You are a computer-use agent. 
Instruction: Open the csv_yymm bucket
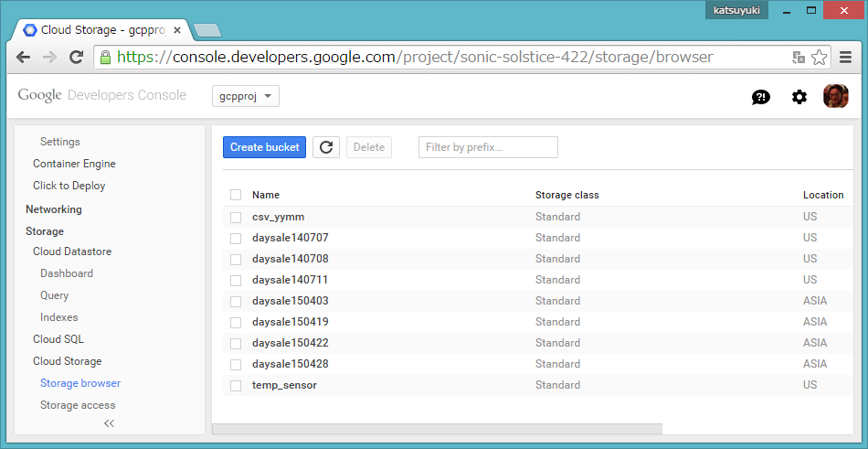[x=278, y=216]
